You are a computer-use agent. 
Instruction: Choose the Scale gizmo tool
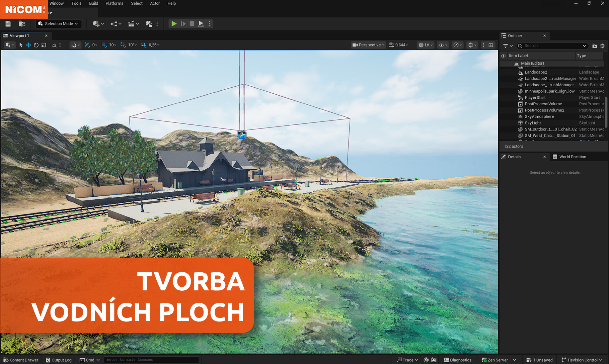tap(44, 45)
